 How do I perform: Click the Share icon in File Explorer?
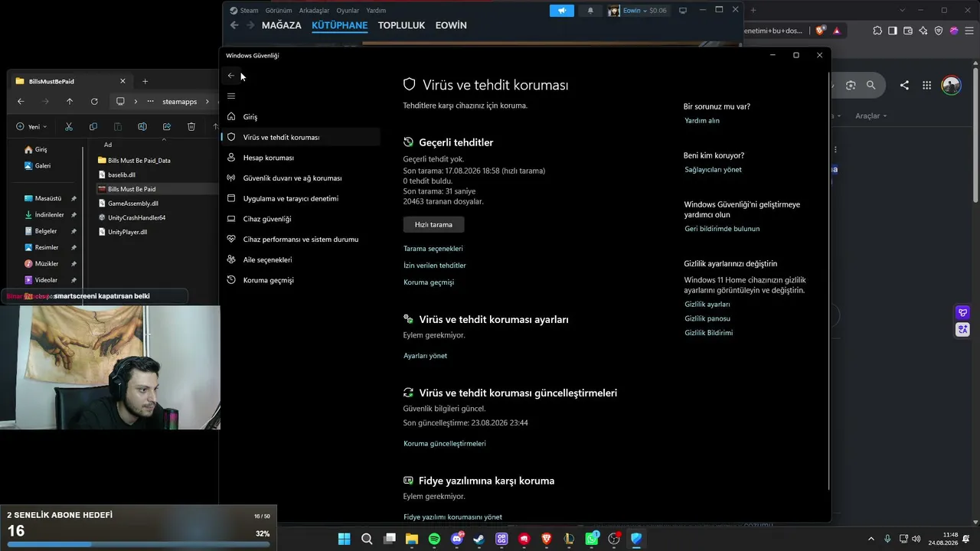(x=167, y=126)
